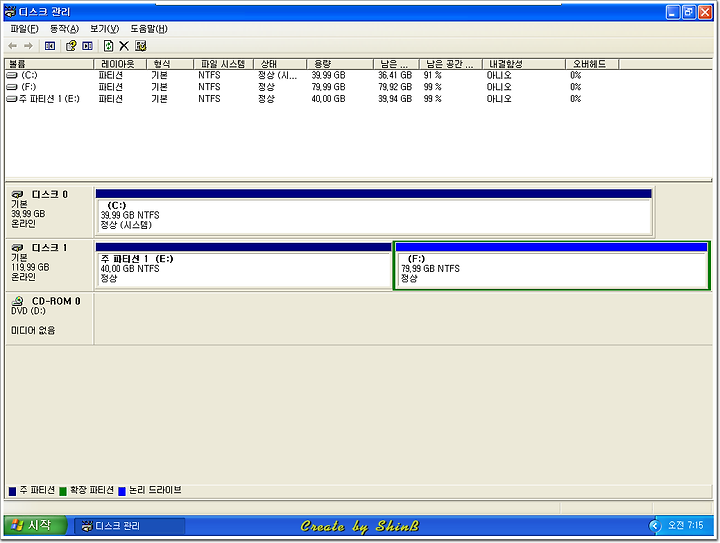Screen dimensions: 720x543
Task: Click the drive icon beside (C:) in volume list
Action: [12, 75]
